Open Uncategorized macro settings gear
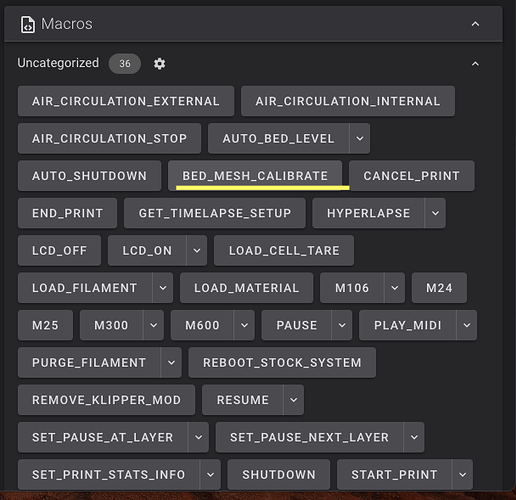This screenshot has height=500, width=516. tap(159, 63)
